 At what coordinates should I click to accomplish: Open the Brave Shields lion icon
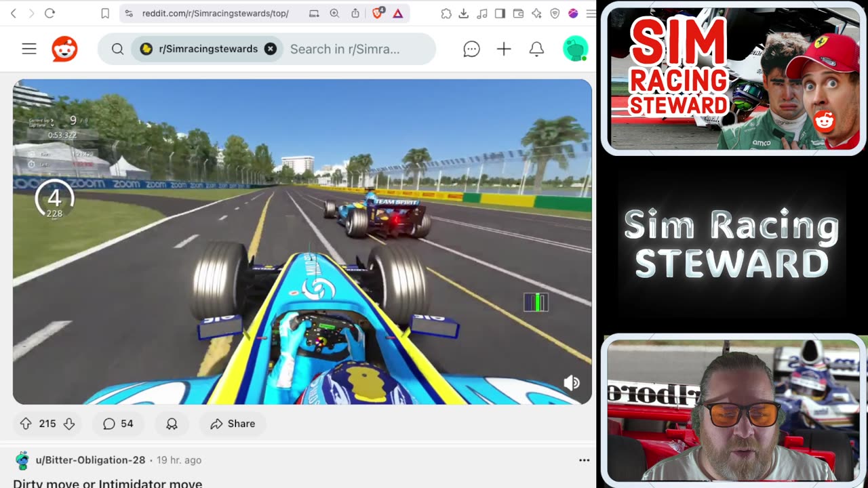coord(378,14)
